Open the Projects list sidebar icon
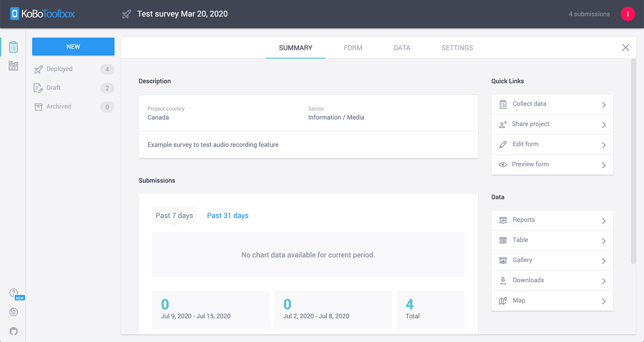644x342 pixels. tap(13, 47)
